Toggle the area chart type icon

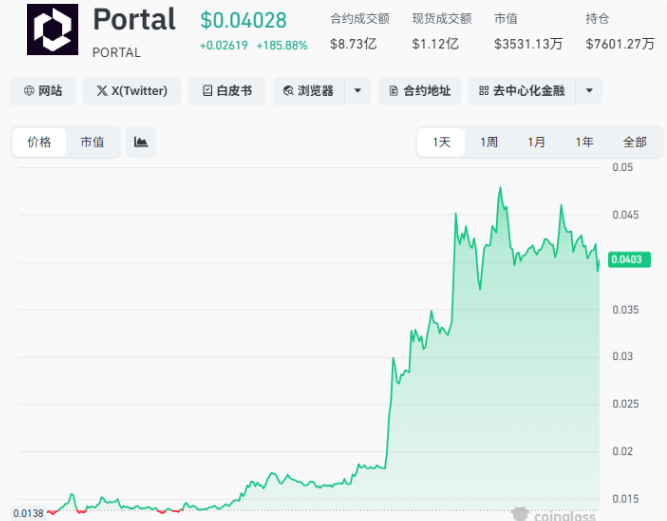pos(141,142)
